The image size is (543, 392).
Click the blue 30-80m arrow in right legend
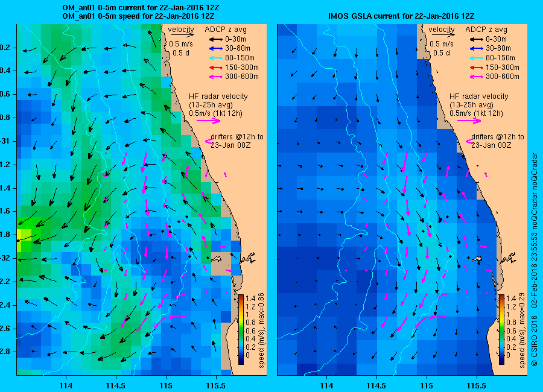477,48
